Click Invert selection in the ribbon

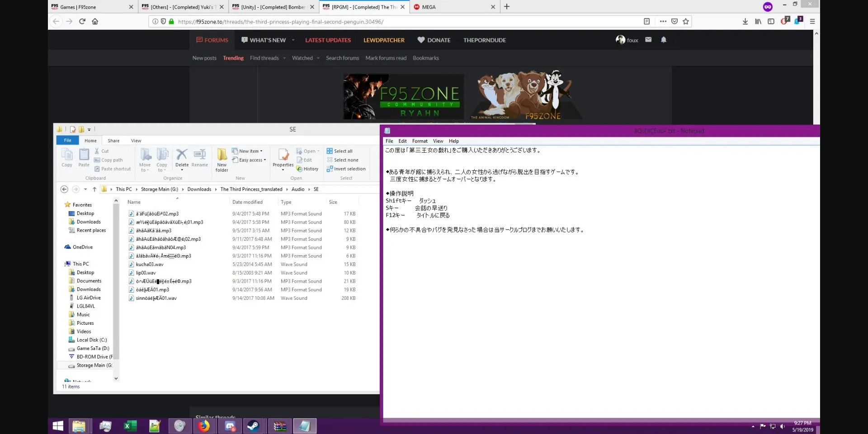point(349,169)
